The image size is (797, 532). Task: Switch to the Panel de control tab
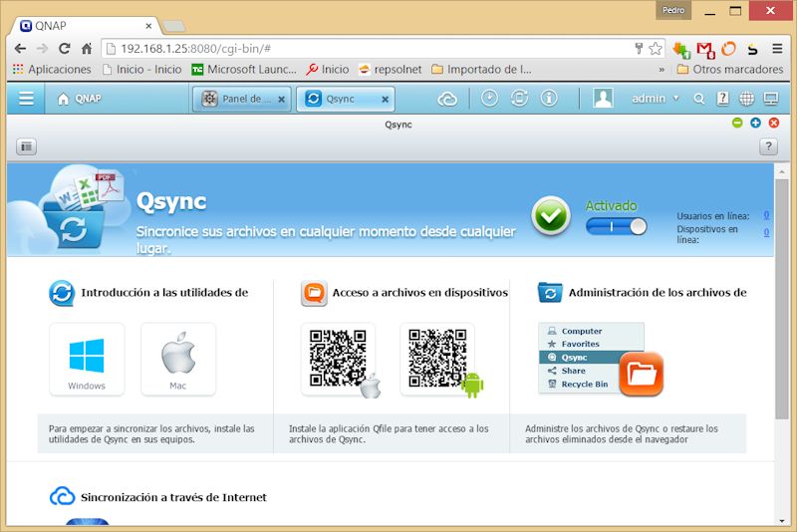tap(241, 99)
